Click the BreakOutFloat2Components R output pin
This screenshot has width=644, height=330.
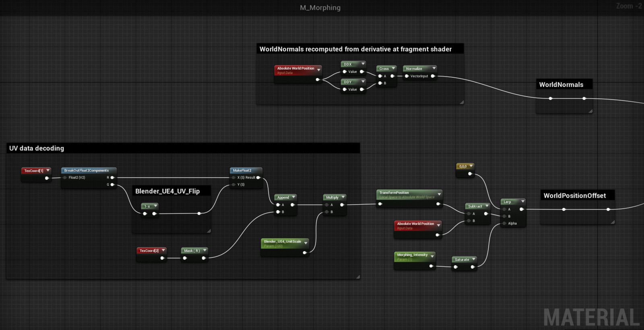pyautogui.click(x=112, y=177)
